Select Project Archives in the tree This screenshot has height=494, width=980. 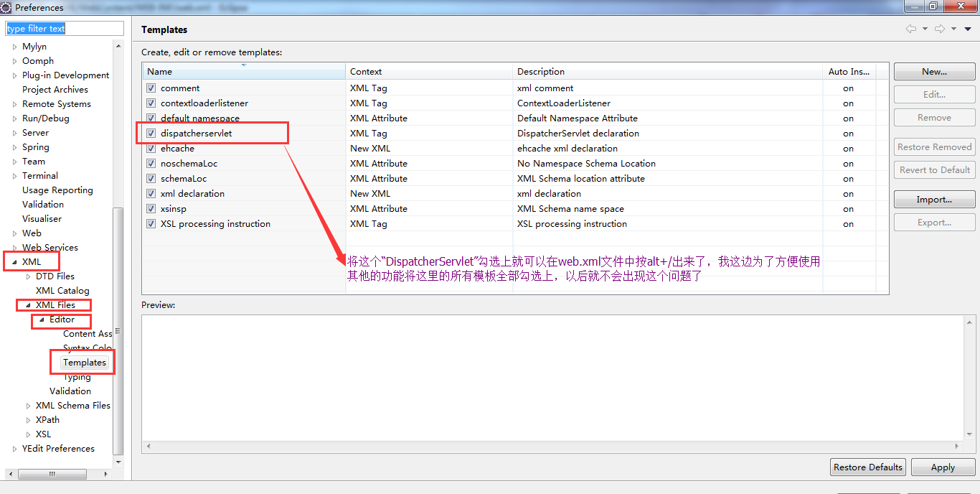(55, 90)
